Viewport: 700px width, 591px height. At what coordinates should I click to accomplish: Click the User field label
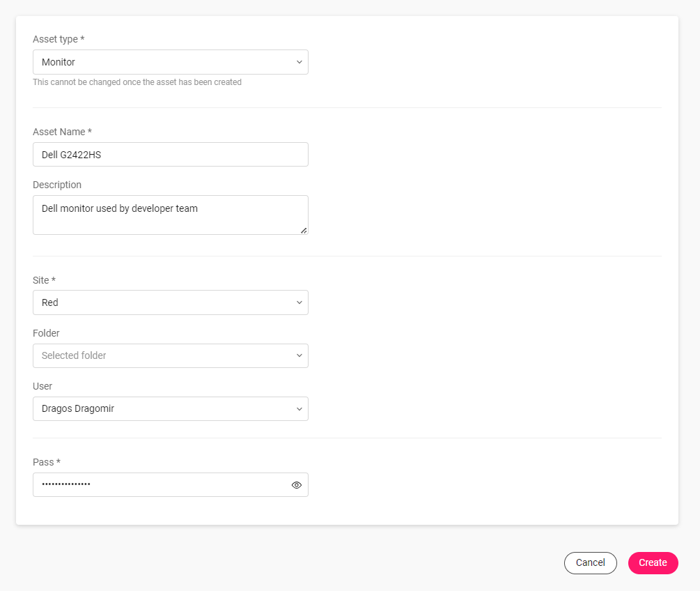coord(42,385)
